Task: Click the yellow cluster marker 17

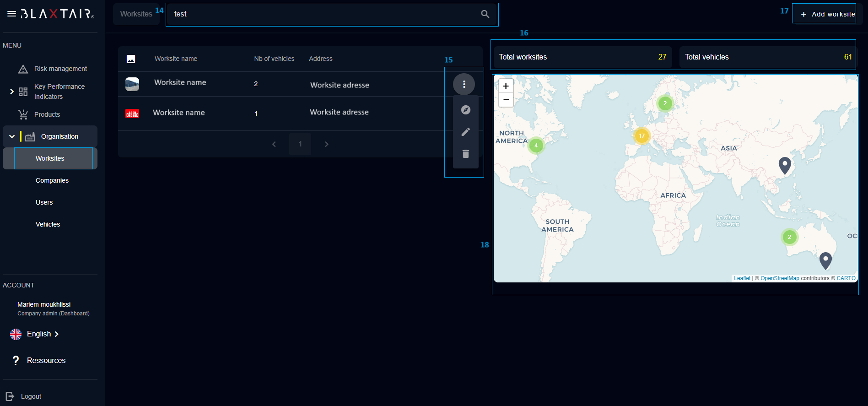Action: click(x=642, y=135)
